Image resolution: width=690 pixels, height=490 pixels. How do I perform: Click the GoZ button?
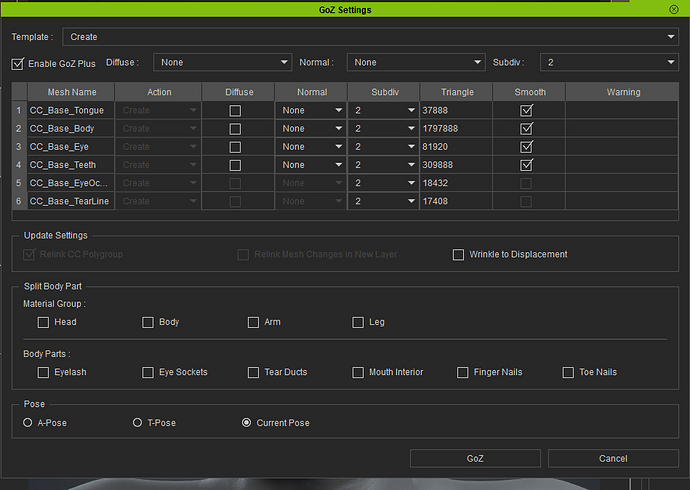click(x=475, y=458)
